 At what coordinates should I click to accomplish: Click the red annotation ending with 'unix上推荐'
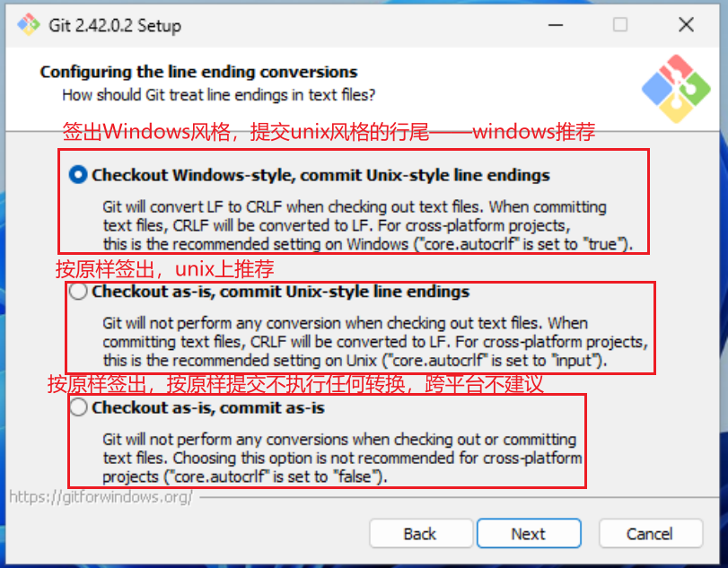pyautogui.click(x=164, y=270)
